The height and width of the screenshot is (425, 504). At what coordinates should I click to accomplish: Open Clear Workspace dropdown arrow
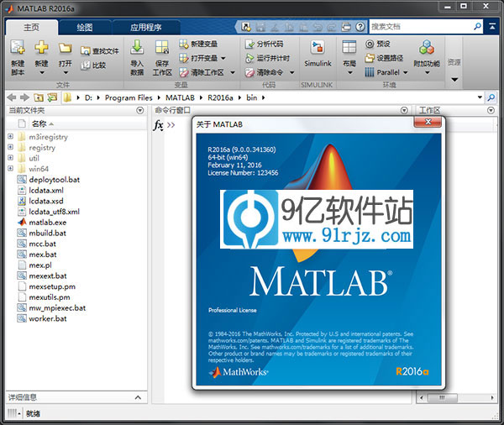click(x=233, y=73)
